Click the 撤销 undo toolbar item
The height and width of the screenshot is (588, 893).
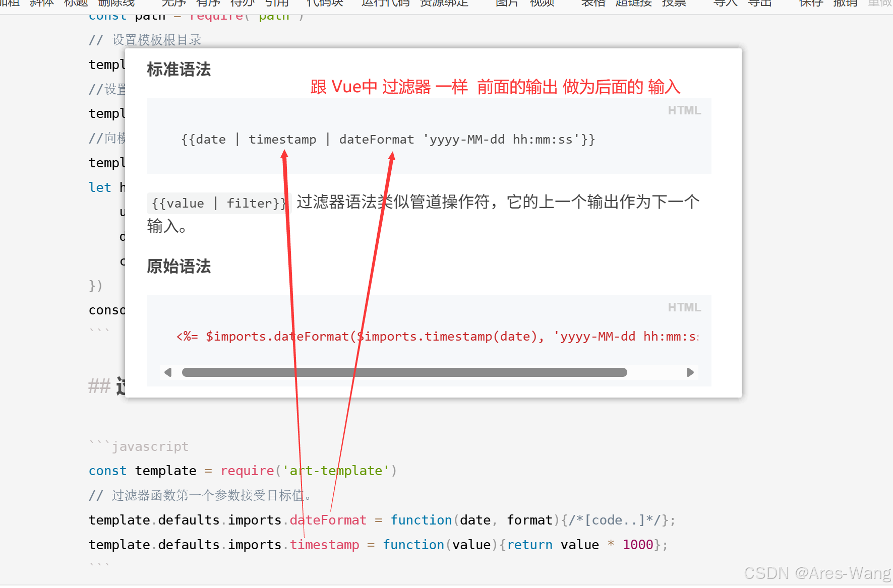coord(846,4)
